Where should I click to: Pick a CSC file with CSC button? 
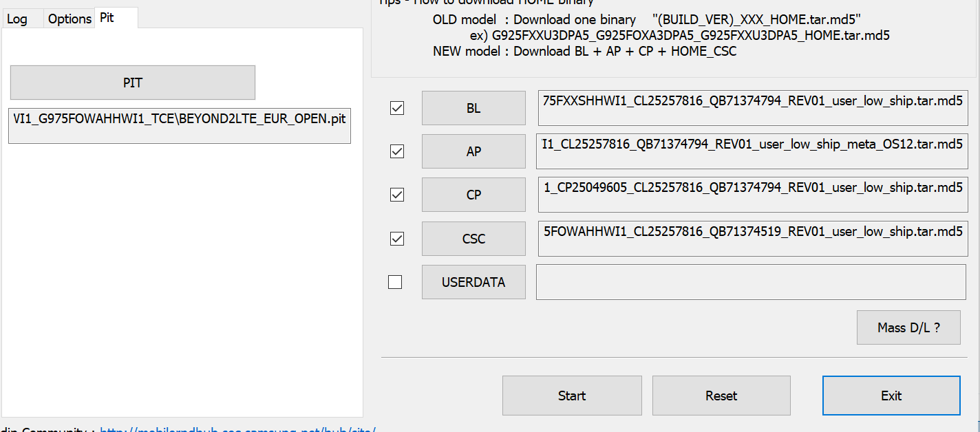(x=473, y=239)
